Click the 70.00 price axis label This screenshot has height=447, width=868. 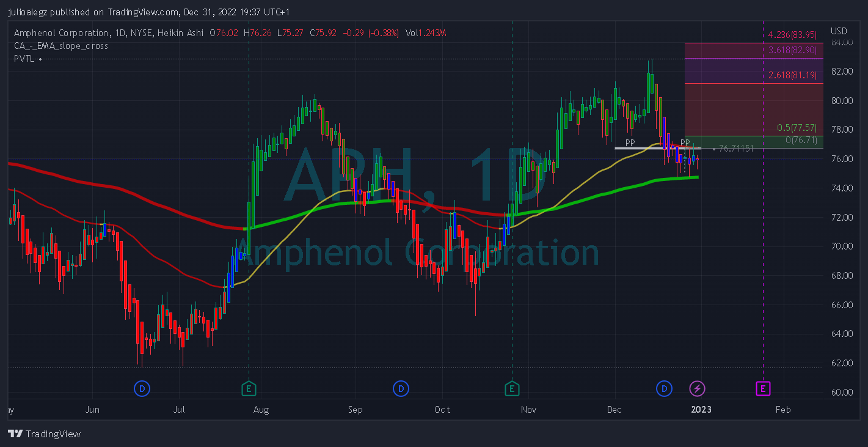click(x=841, y=246)
